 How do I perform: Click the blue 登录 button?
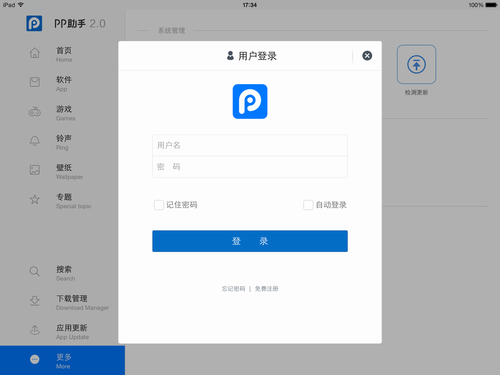(250, 241)
